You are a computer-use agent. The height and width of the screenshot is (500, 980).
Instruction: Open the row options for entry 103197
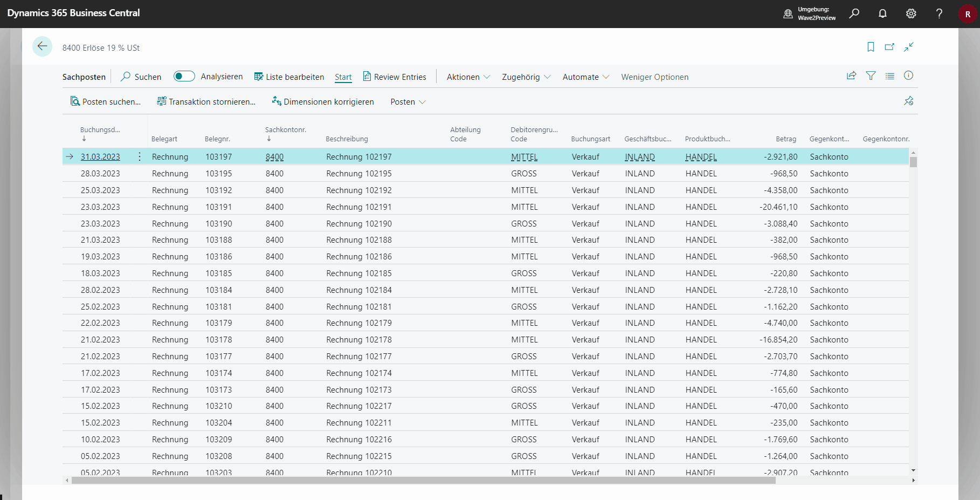tap(140, 156)
